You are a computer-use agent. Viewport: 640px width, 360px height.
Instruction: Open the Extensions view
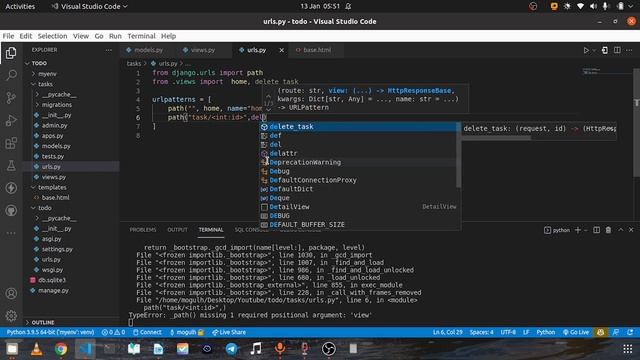click(11, 143)
